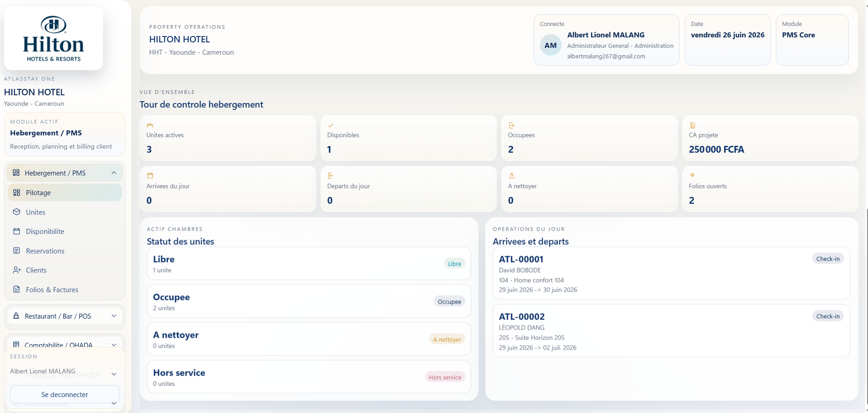Click the sparkle icon above Folios ouverts
The width and height of the screenshot is (868, 413).
[692, 175]
